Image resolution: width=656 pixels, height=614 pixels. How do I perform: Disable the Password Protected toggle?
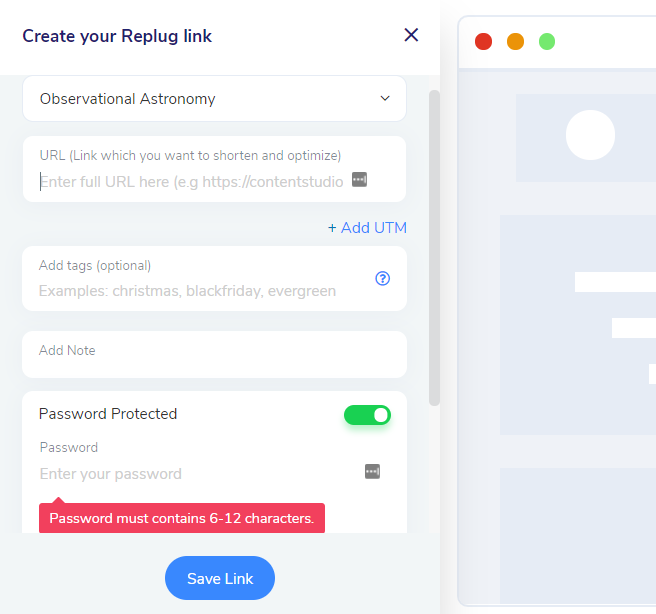tap(367, 415)
